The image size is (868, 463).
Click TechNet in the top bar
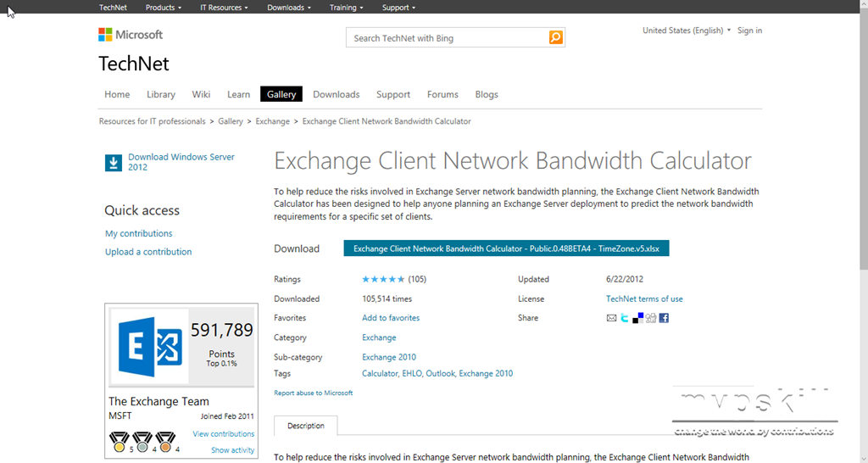113,7
